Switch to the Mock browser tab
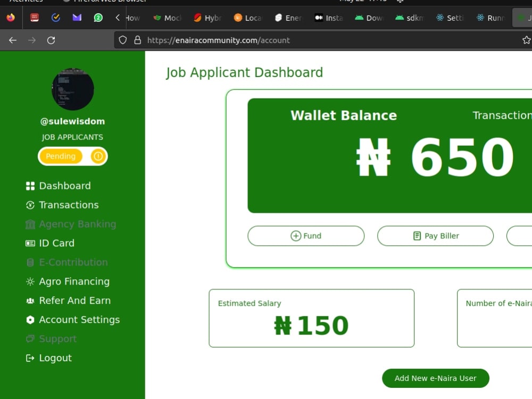This screenshot has width=532, height=399. pos(167,18)
